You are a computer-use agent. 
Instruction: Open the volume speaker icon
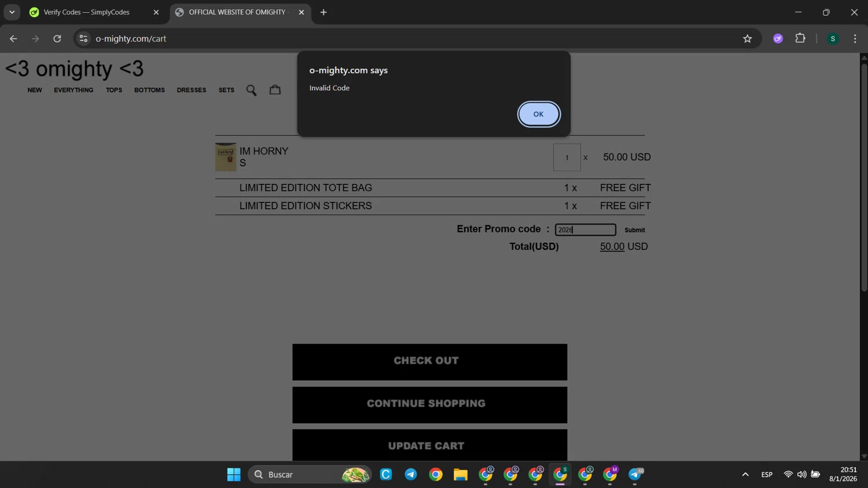tap(801, 475)
